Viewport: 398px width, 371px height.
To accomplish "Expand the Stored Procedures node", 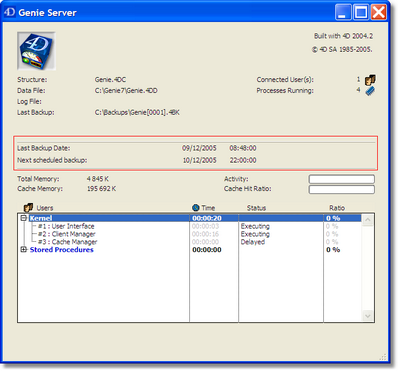I will click(x=23, y=250).
